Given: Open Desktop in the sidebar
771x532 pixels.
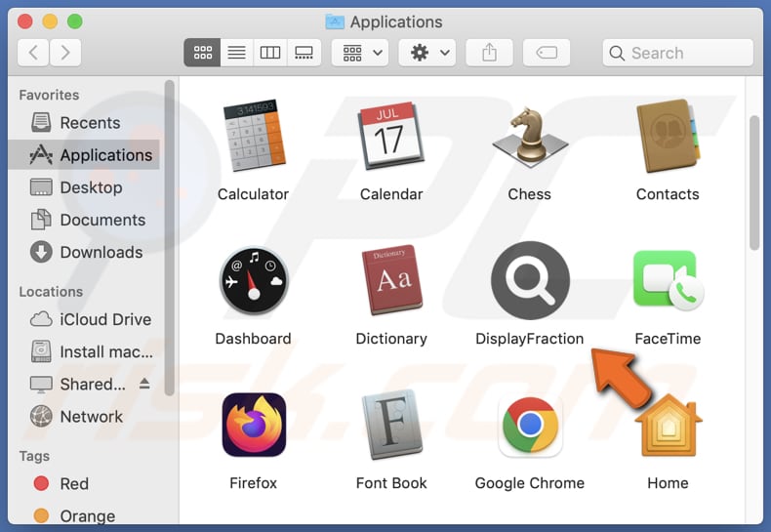Looking at the screenshot, I should coord(84,187).
